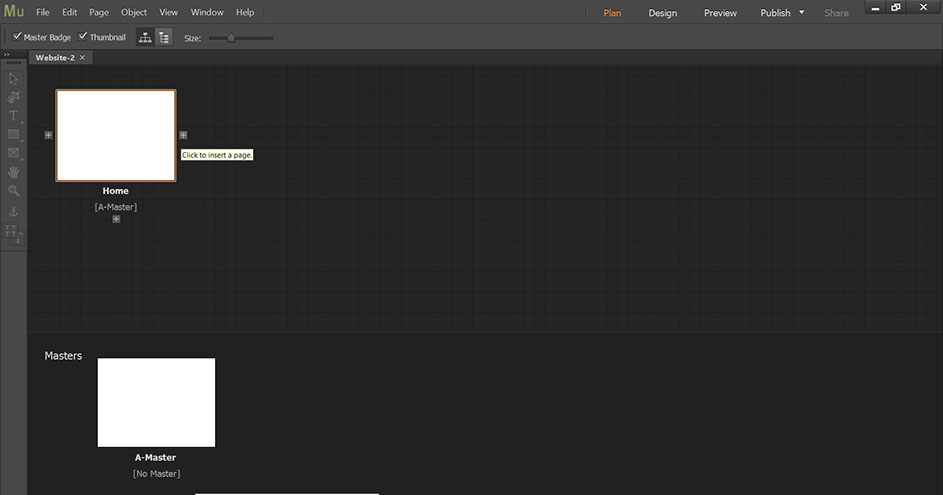Switch to Design mode
The width and height of the screenshot is (943, 495).
pyautogui.click(x=663, y=13)
